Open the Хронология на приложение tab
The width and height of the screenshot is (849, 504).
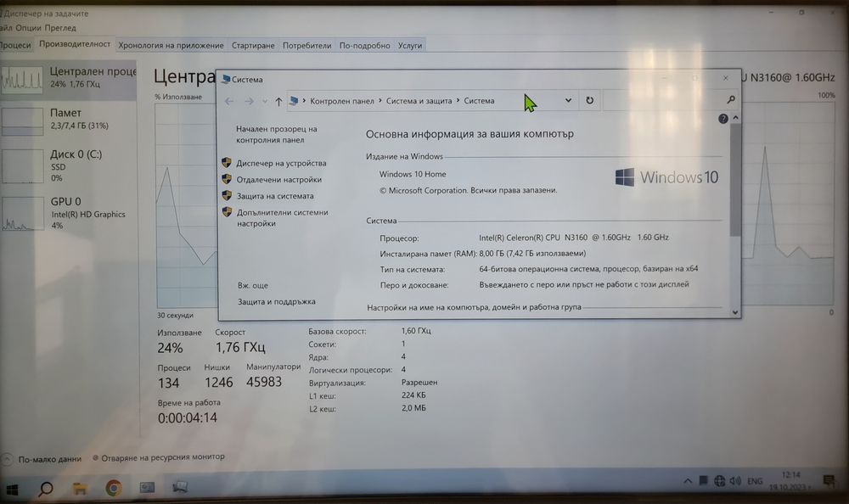click(171, 46)
